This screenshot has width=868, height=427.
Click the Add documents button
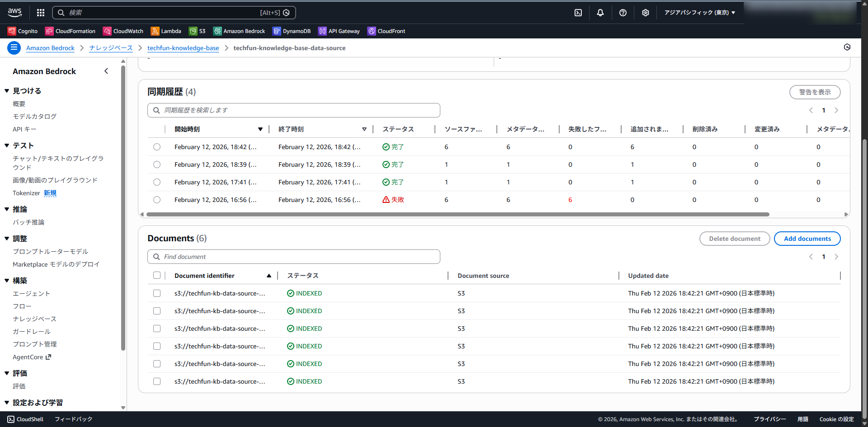pos(807,239)
